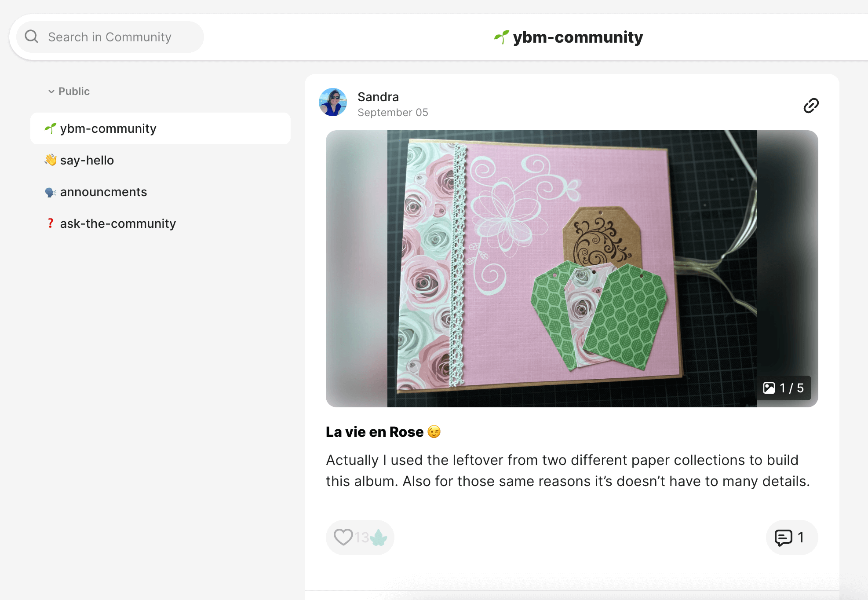Open Sandra's profile name link

point(378,97)
